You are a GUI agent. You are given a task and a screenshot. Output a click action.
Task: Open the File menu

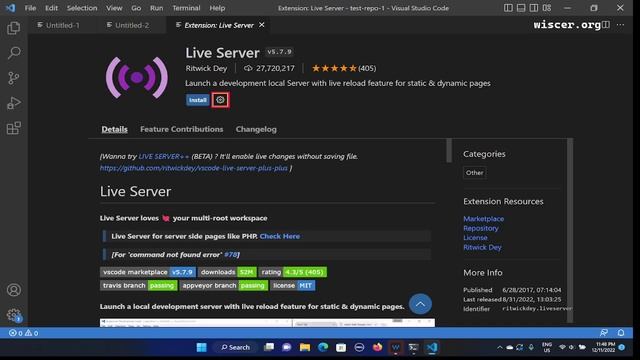(30, 8)
